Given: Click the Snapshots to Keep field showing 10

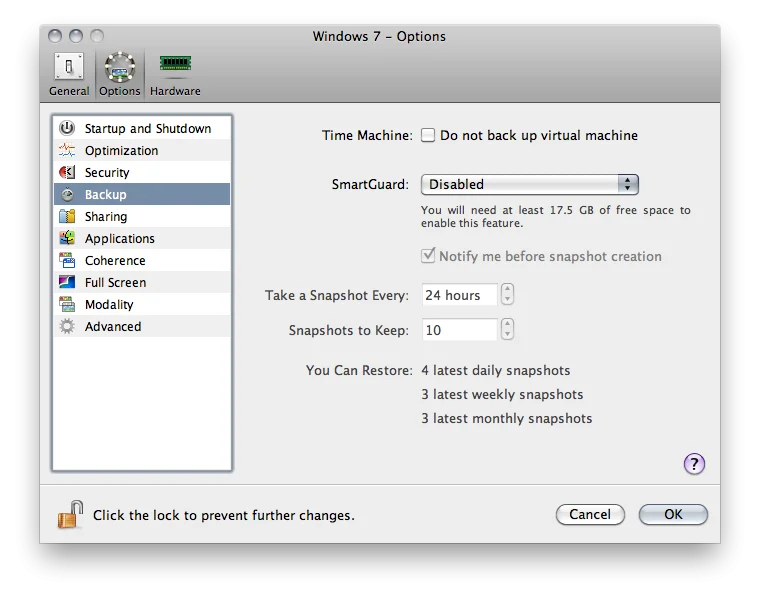Looking at the screenshot, I should 459,330.
